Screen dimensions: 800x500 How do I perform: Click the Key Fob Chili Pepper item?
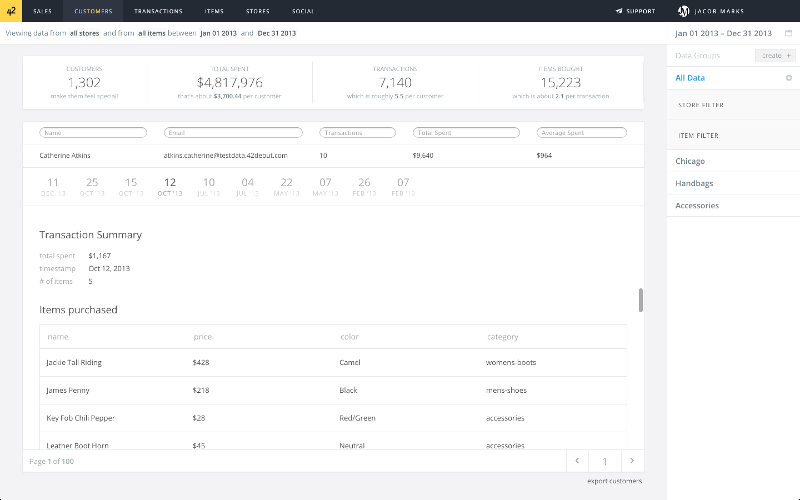pos(80,418)
